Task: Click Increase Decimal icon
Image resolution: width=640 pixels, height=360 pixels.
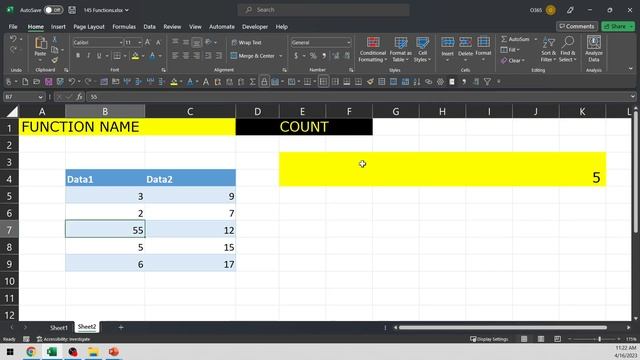Action: (336, 56)
